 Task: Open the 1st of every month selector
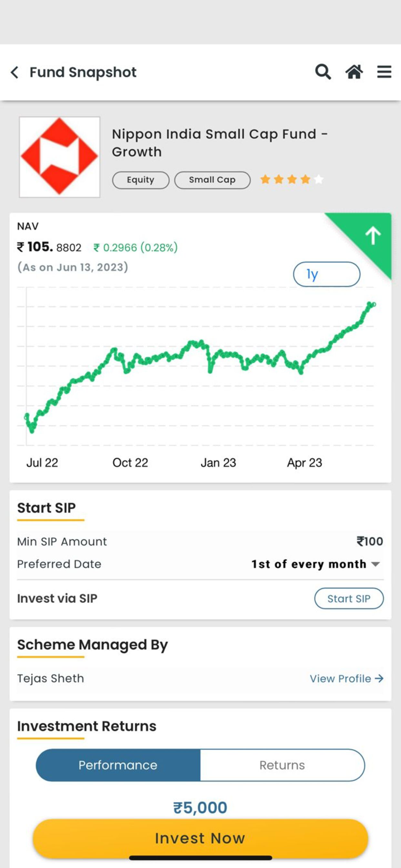coord(309,564)
